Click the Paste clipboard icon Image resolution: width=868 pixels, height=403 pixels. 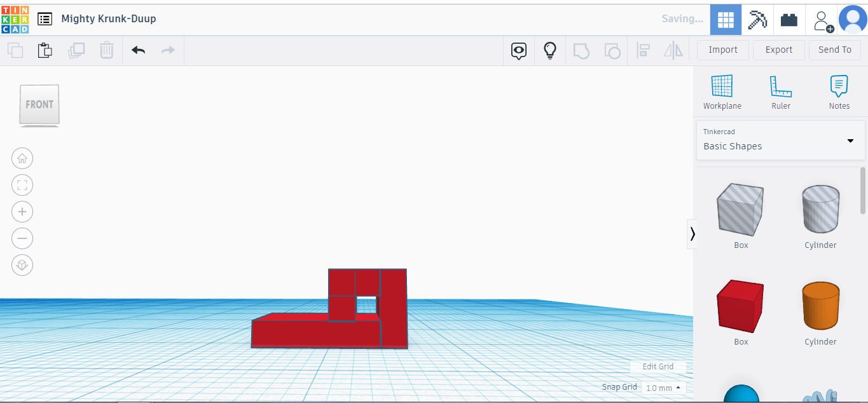pos(45,50)
